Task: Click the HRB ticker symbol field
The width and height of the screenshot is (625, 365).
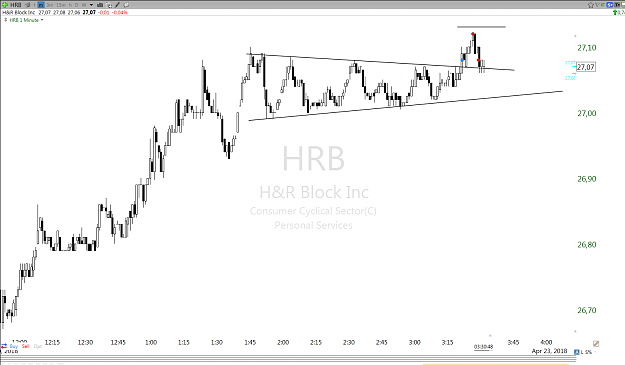Action: 16,5
